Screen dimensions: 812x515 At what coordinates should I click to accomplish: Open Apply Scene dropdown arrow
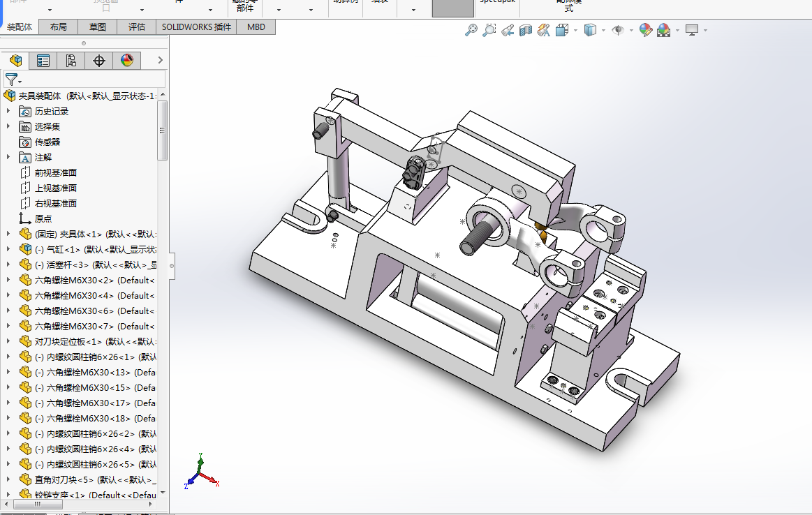tap(677, 31)
